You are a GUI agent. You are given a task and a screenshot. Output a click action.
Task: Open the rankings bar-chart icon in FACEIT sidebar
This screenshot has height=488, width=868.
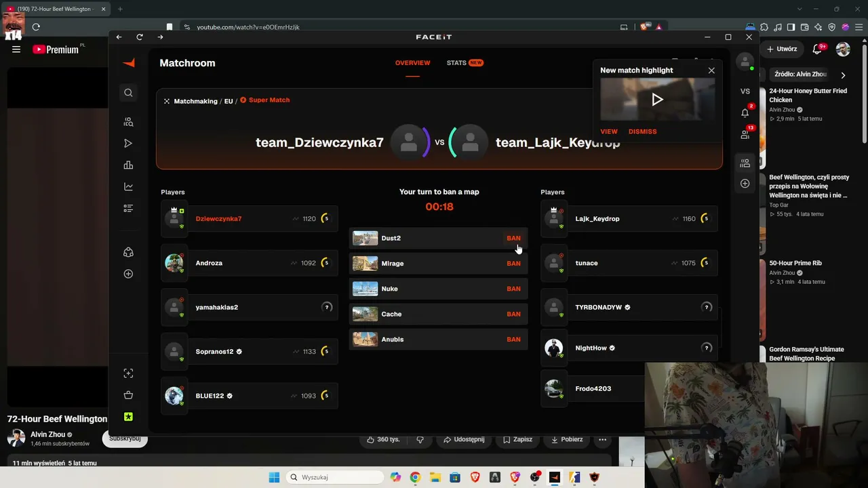[x=128, y=165]
